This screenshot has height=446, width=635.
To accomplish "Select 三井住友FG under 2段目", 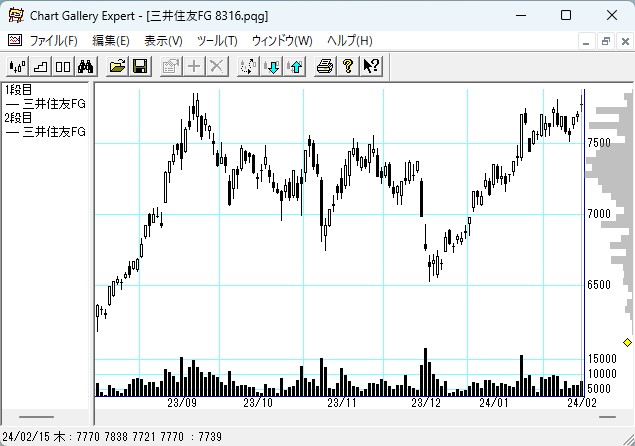I will pyautogui.click(x=54, y=131).
